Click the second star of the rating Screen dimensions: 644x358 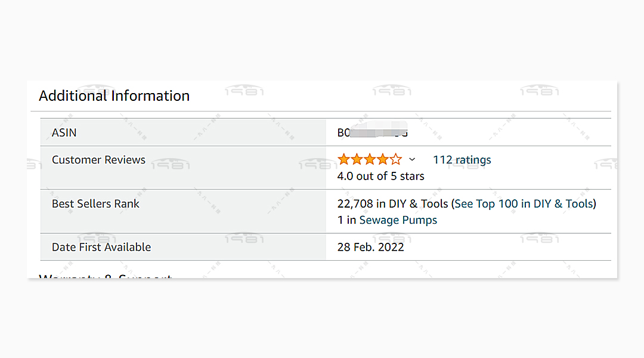click(357, 159)
